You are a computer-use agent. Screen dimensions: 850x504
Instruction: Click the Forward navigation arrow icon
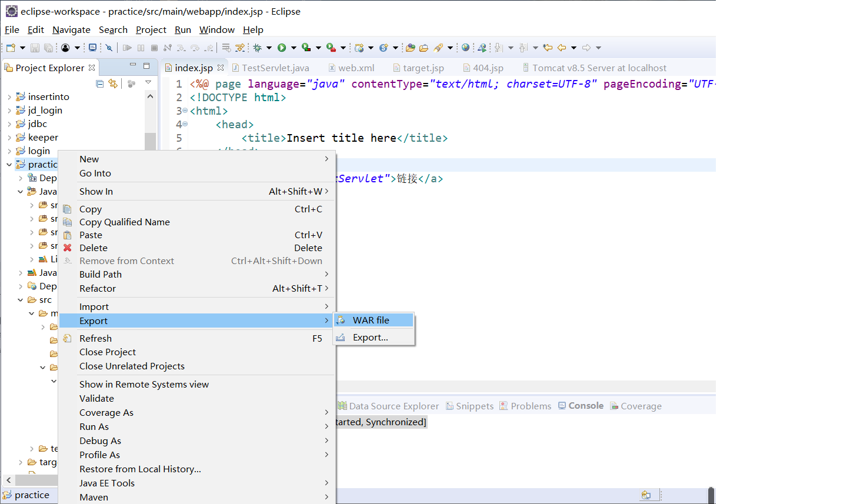tap(586, 48)
